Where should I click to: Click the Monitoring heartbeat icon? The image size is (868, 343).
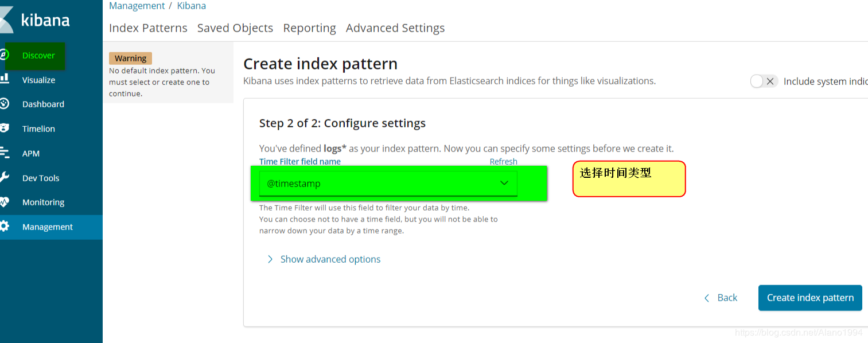[x=3, y=202]
